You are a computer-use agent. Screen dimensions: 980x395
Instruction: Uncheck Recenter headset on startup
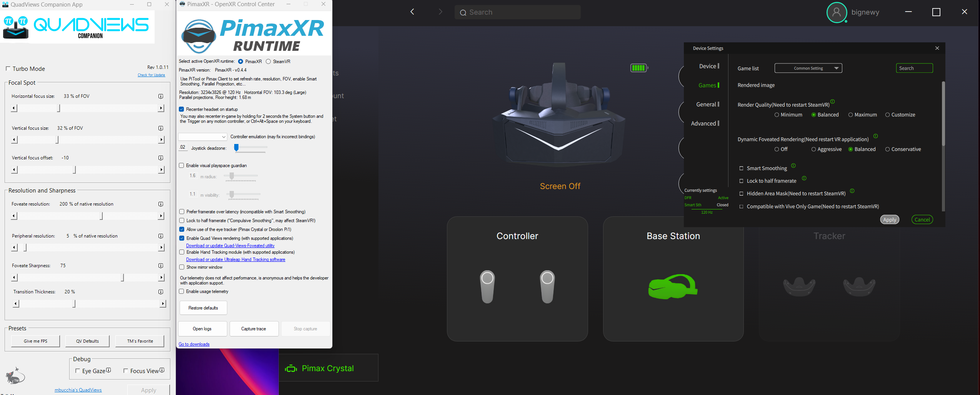tap(182, 109)
